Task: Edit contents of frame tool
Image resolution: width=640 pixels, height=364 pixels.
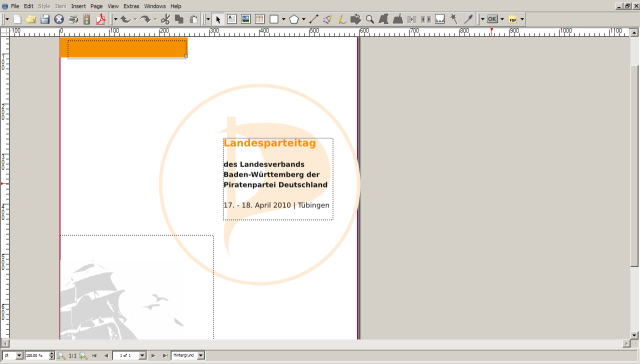Action: pyautogui.click(x=384, y=19)
